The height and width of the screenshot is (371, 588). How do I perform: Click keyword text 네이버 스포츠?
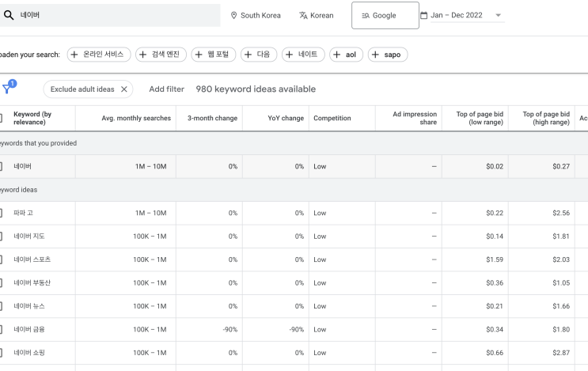coord(32,259)
